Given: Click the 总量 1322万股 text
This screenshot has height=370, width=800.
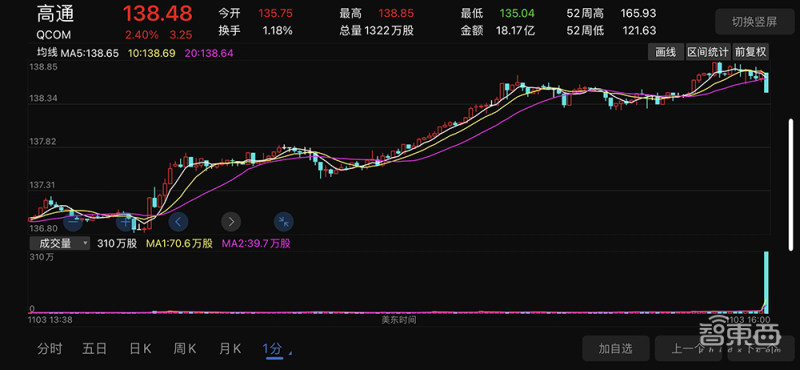Looking at the screenshot, I should (x=377, y=31).
